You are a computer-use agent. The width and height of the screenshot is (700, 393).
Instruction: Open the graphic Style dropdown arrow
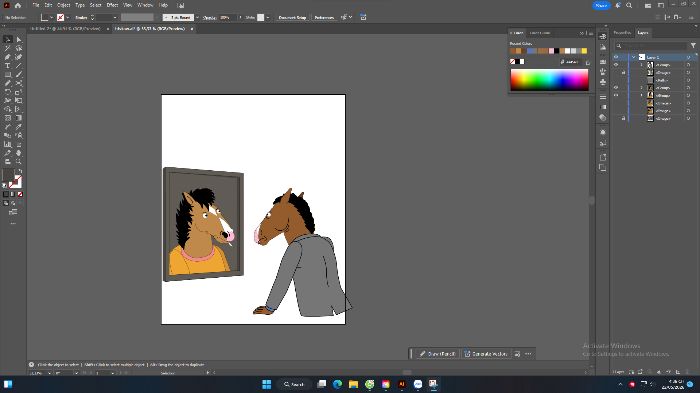(267, 17)
